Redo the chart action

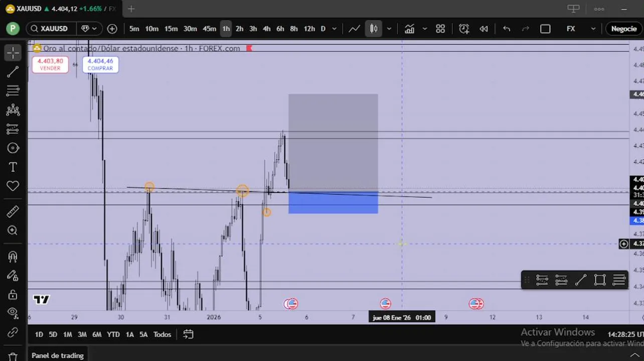point(526,29)
